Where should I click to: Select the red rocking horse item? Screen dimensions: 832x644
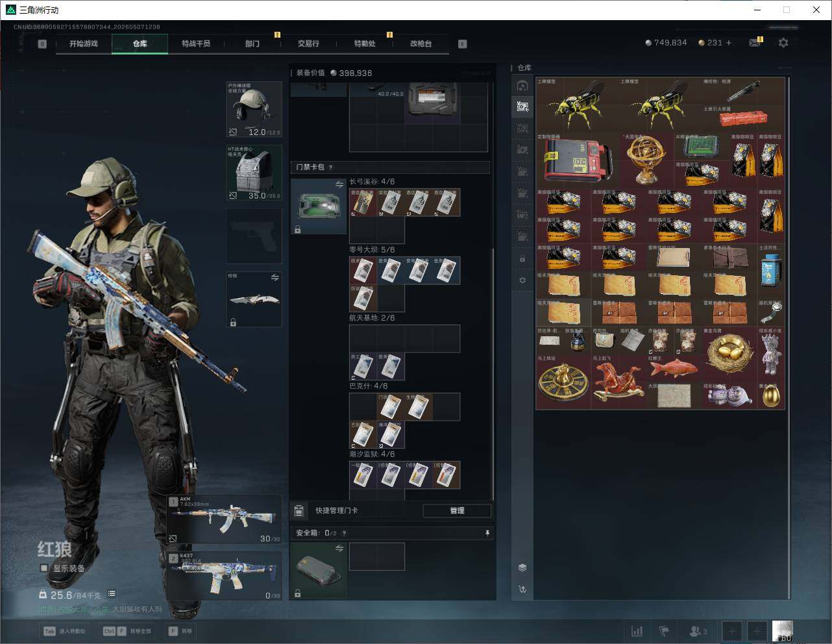point(619,382)
